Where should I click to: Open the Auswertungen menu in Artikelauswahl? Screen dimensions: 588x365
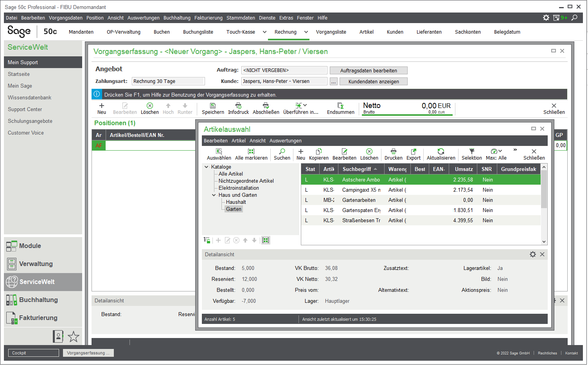pos(285,141)
